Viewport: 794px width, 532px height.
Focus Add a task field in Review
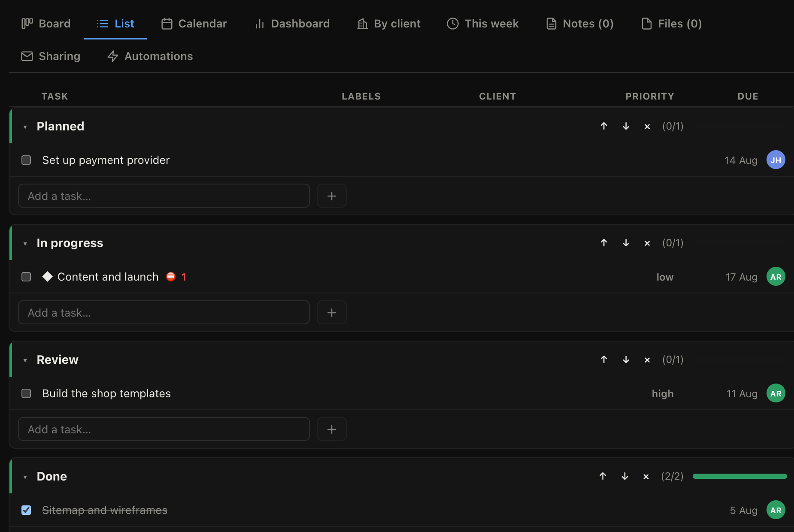coord(164,429)
